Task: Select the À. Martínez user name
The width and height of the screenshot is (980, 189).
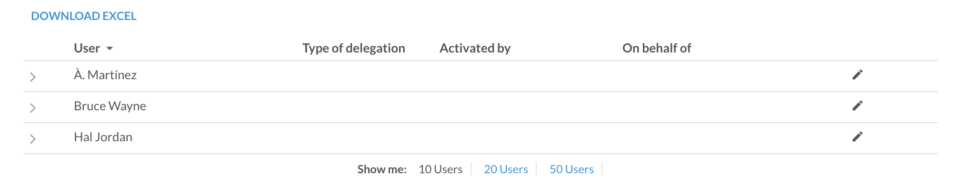Action: (105, 75)
